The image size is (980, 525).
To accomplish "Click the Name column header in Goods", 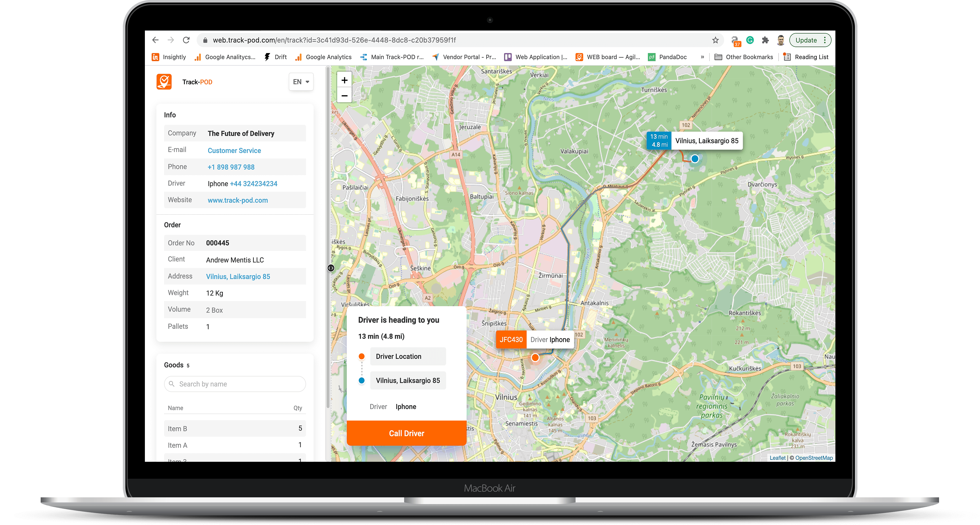I will point(175,408).
